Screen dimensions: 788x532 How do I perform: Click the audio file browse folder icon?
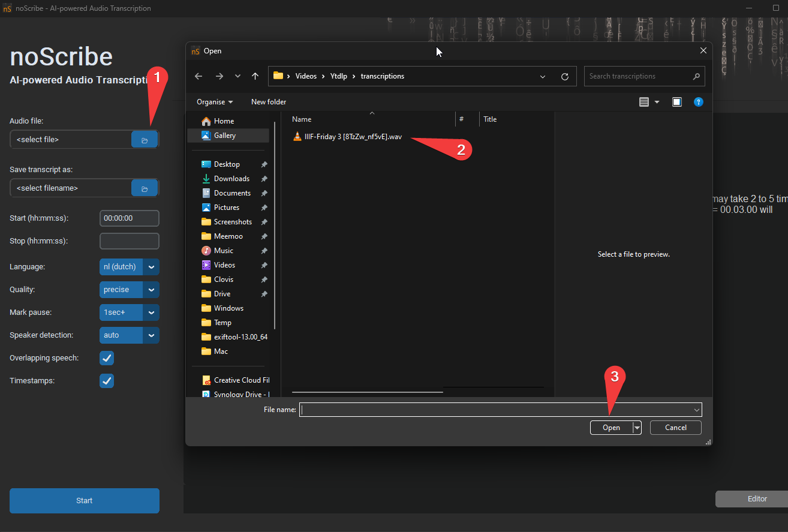[x=145, y=140]
